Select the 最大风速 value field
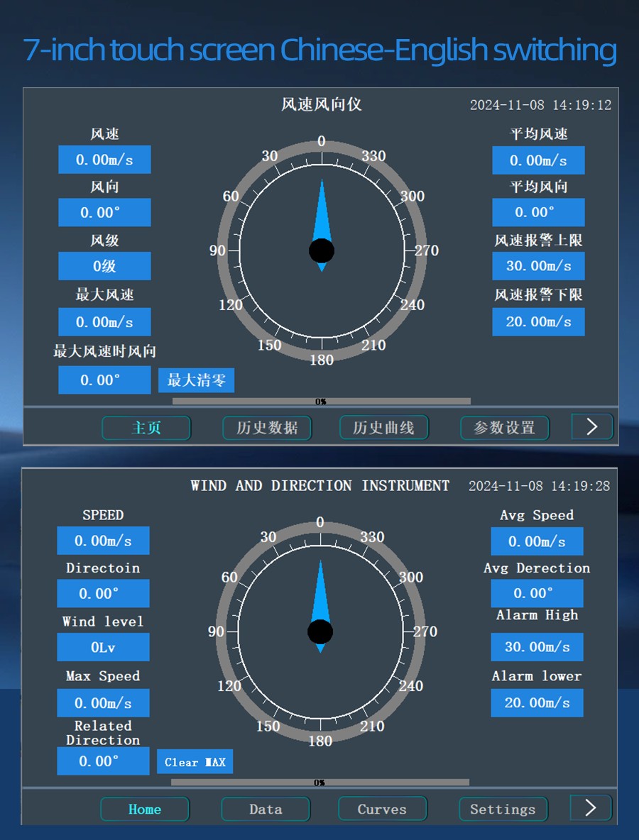Viewport: 639px width, 840px height. click(104, 322)
